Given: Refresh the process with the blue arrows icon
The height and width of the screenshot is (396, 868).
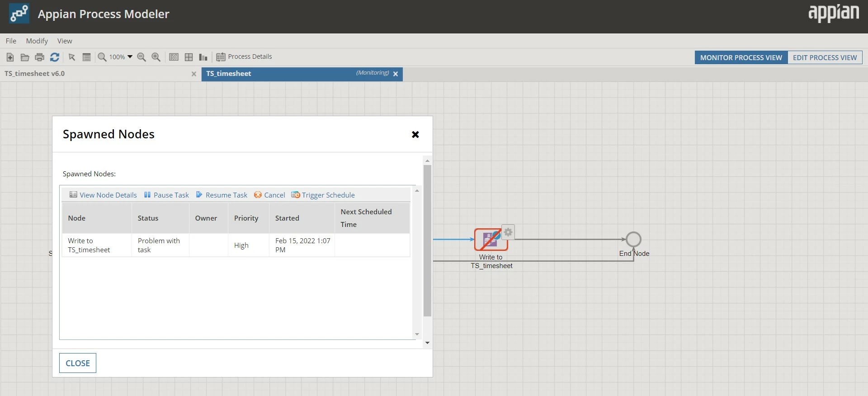Looking at the screenshot, I should (x=55, y=57).
